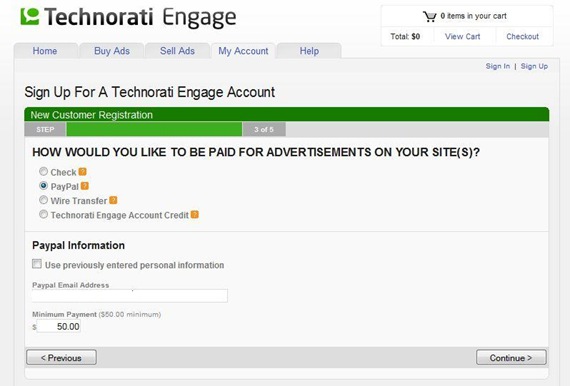Open the View Cart link

[x=462, y=37]
